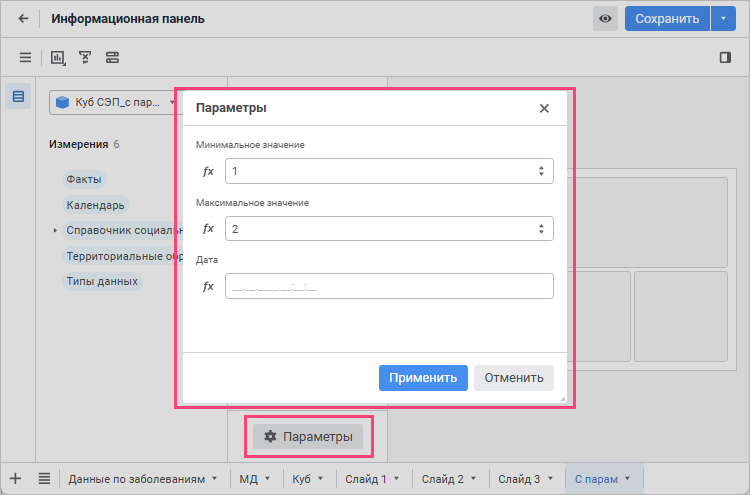Screen dimensions: 750x495
Task: Select the data source sidebar icon
Action: pyautogui.click(x=18, y=97)
